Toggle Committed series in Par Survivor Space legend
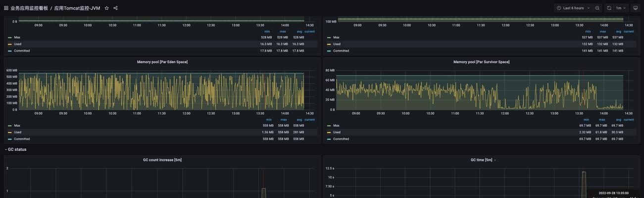644x198 pixels. click(x=341, y=139)
